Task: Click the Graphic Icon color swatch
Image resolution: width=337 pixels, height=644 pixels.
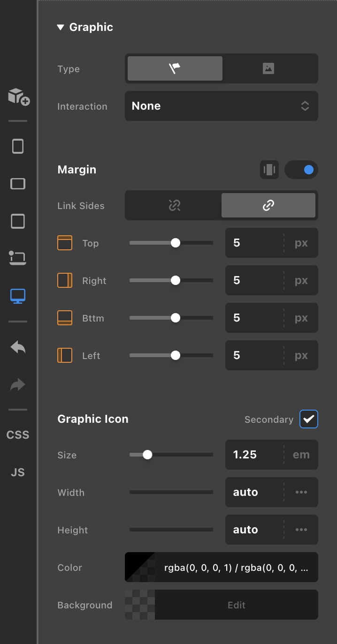Action: [140, 567]
